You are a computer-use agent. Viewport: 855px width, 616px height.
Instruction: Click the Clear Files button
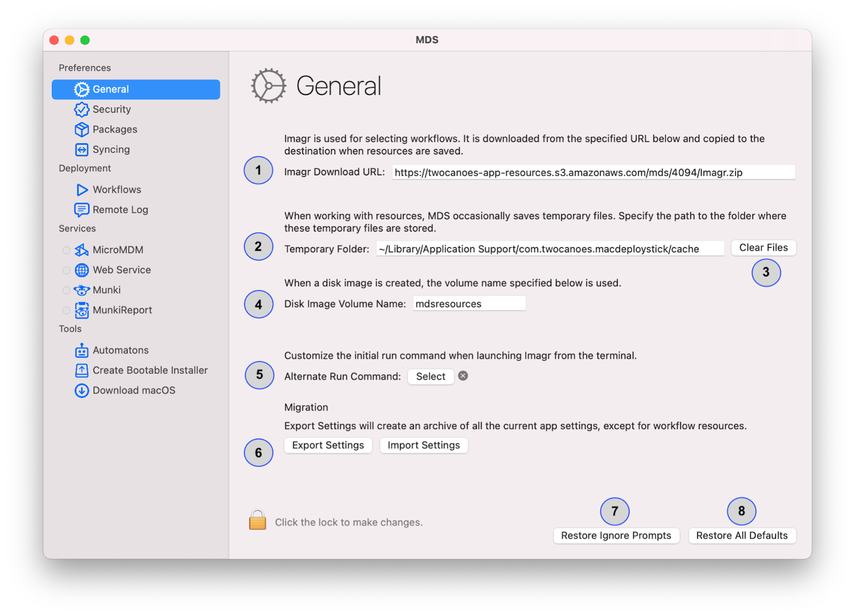click(763, 248)
